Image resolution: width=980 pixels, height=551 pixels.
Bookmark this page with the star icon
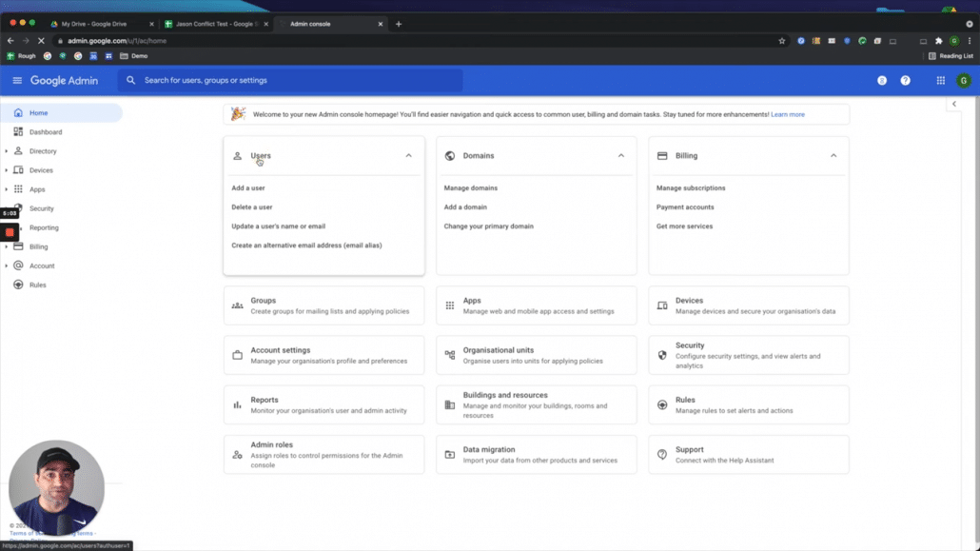(781, 41)
